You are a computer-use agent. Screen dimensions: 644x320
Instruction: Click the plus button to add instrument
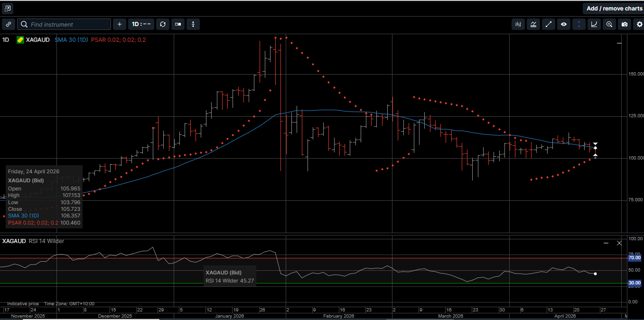[119, 24]
